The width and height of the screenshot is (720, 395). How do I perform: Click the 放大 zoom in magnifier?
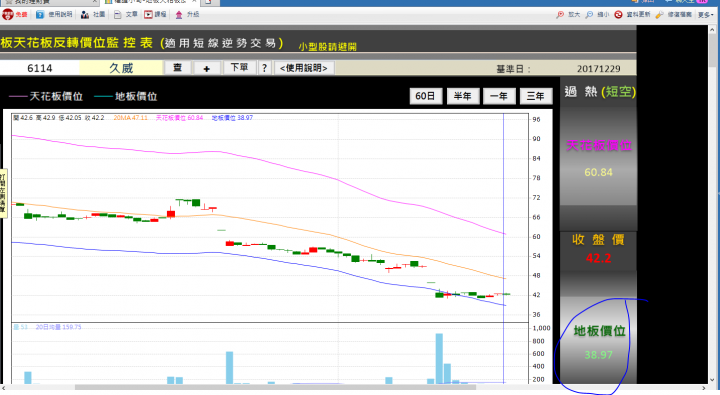pyautogui.click(x=560, y=15)
